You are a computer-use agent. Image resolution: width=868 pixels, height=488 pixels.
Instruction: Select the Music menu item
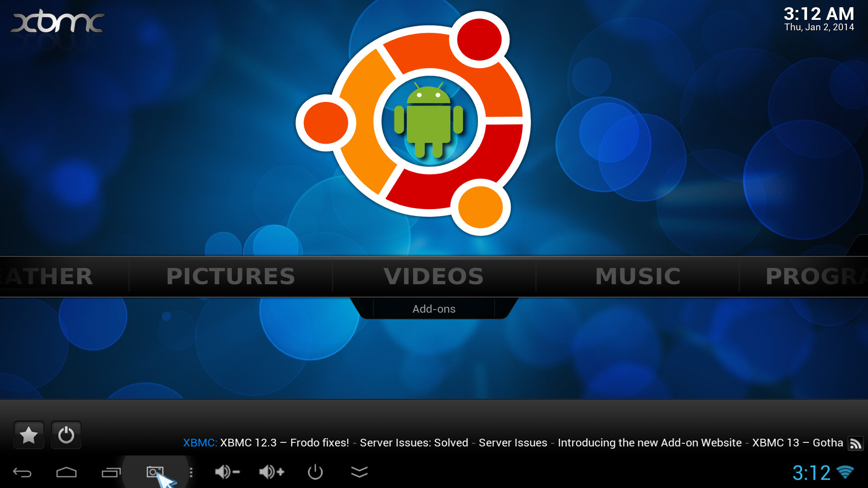pyautogui.click(x=638, y=276)
